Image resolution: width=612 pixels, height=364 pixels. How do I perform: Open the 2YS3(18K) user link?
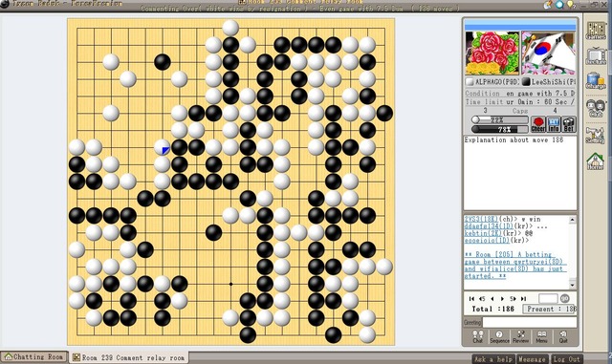click(x=481, y=219)
